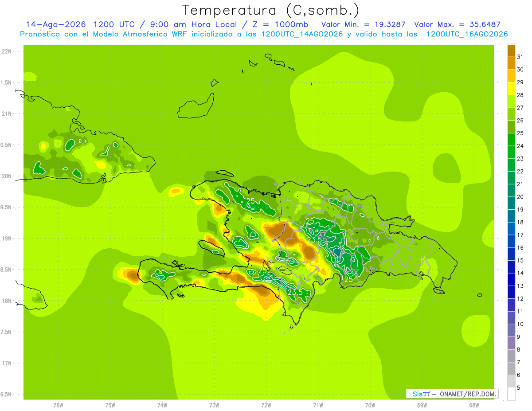The image size is (532, 411).
Task: Pick the legend swatch between 20 and 21
Action: pos(511,191)
